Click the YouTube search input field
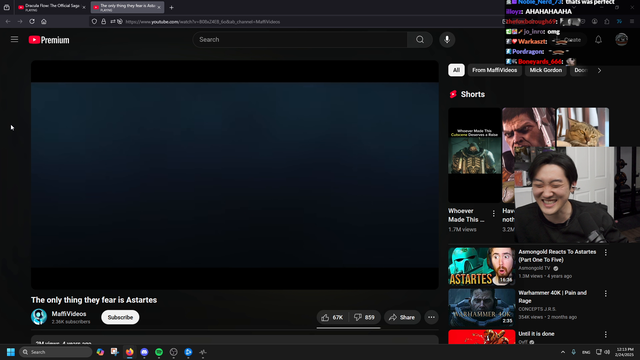 pyautogui.click(x=300, y=40)
